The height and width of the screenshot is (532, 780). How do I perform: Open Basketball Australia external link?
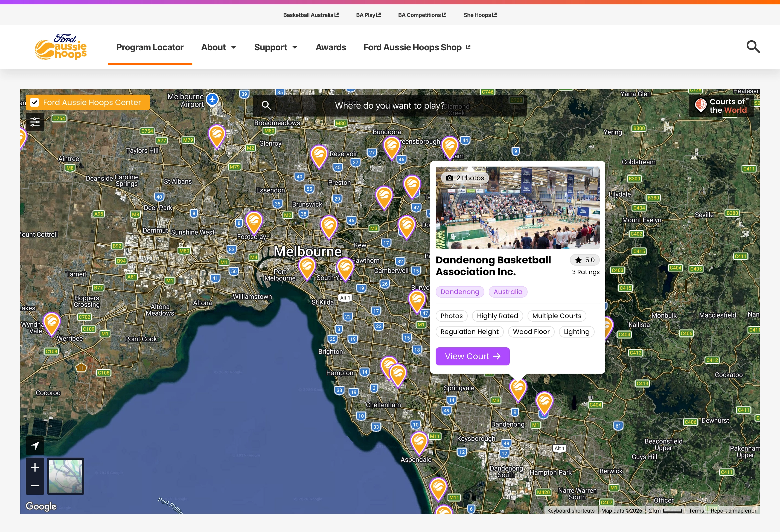(x=311, y=15)
